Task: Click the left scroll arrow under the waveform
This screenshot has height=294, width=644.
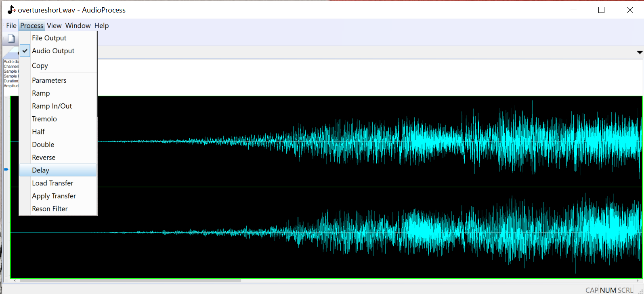Action: click(x=15, y=280)
